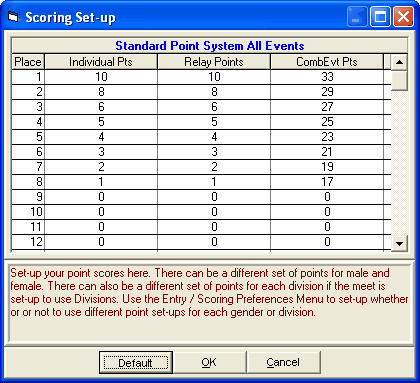Edit Individual Pts for place 3
The height and width of the screenshot is (383, 420).
[101, 107]
